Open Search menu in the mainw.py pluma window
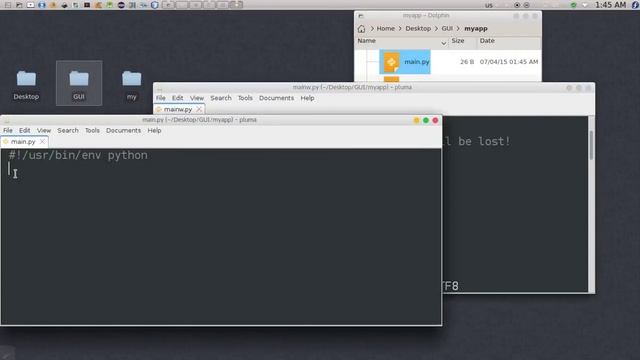Screen dimensions: 640x360 tap(221, 98)
